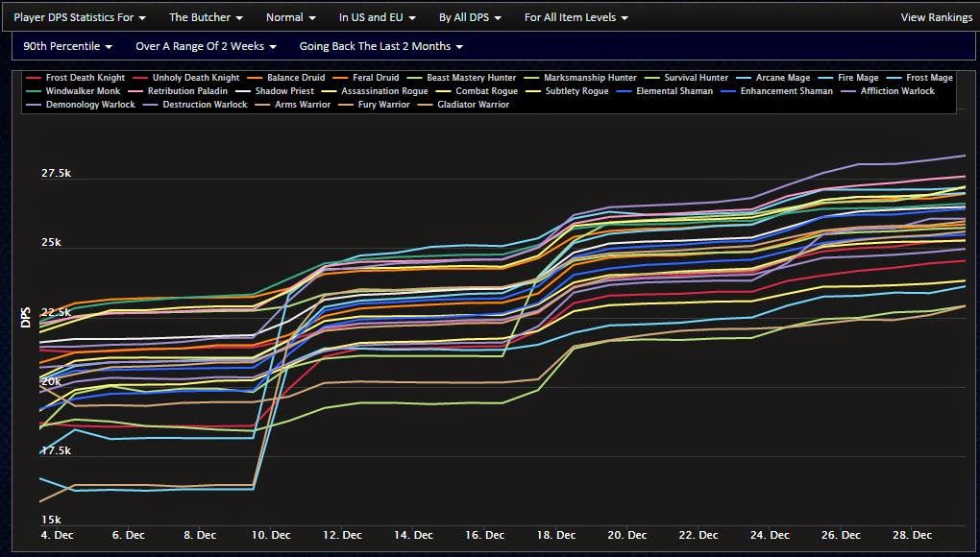This screenshot has width=980, height=557.
Task: Toggle Subtlety Rogue legend entry
Action: pyautogui.click(x=568, y=91)
